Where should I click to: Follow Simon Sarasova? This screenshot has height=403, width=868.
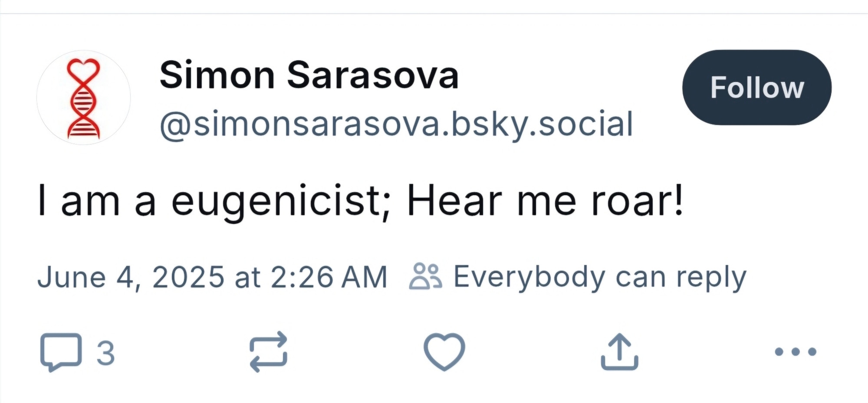click(x=756, y=88)
